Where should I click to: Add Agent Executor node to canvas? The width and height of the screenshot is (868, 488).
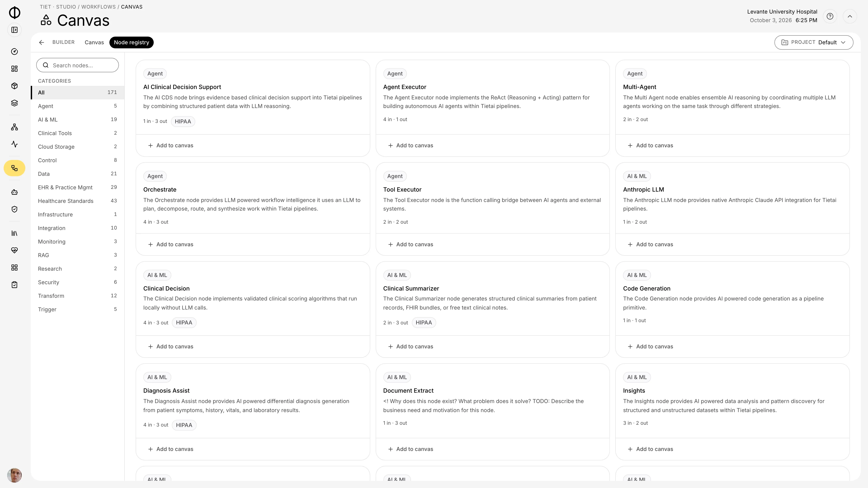pos(410,145)
